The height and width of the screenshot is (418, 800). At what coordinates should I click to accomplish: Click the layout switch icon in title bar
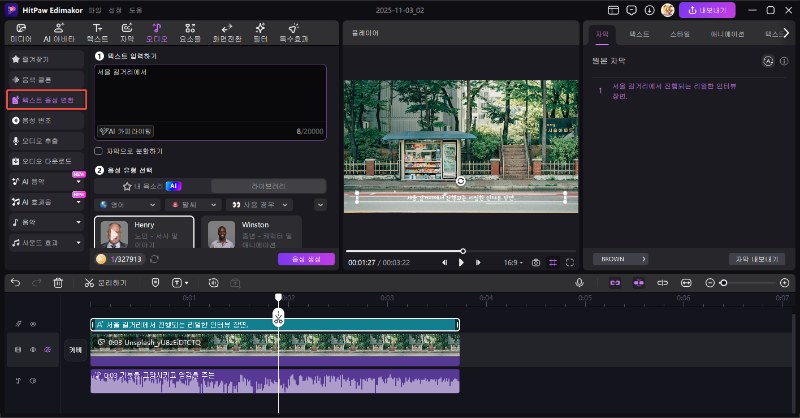coord(613,10)
